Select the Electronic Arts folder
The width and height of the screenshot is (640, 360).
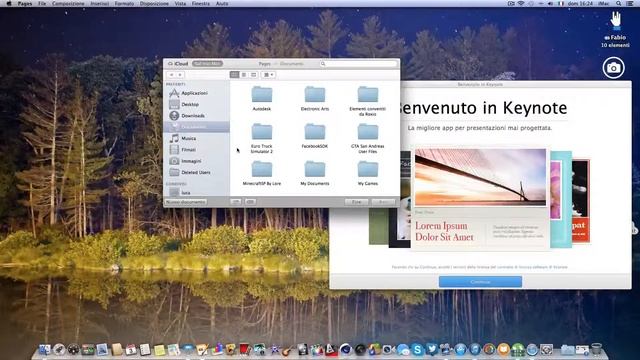tap(315, 98)
